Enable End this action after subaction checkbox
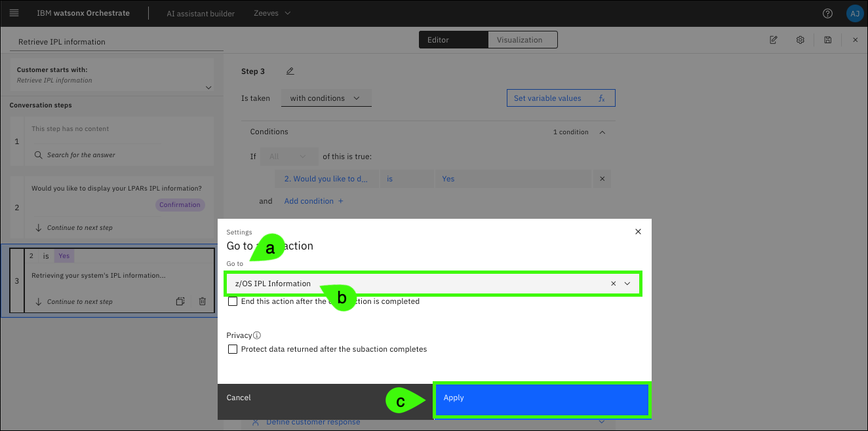 point(233,301)
